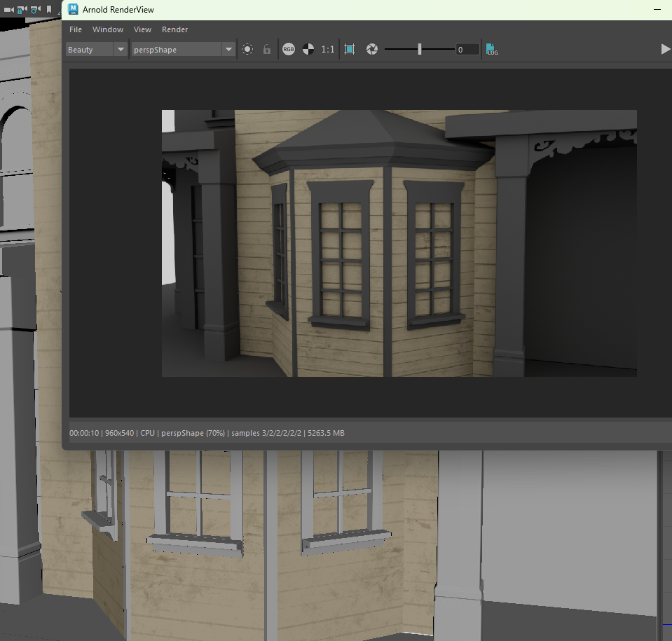Screen dimensions: 672x641
Task: Open the File menu
Action: click(76, 29)
